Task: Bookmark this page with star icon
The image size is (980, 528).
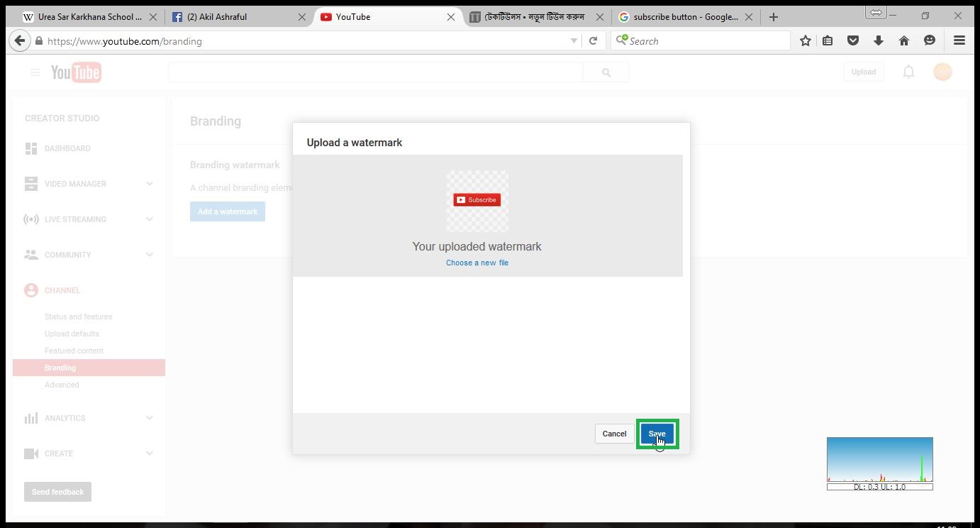Action: tap(806, 40)
